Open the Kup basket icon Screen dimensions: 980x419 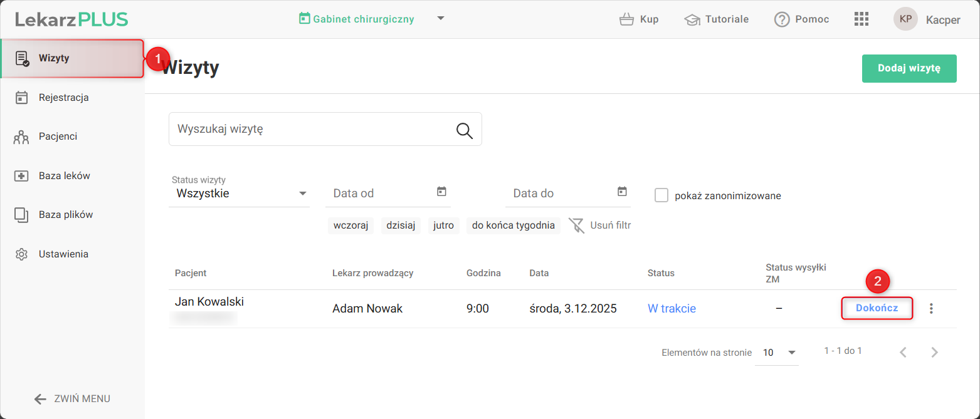tap(626, 19)
